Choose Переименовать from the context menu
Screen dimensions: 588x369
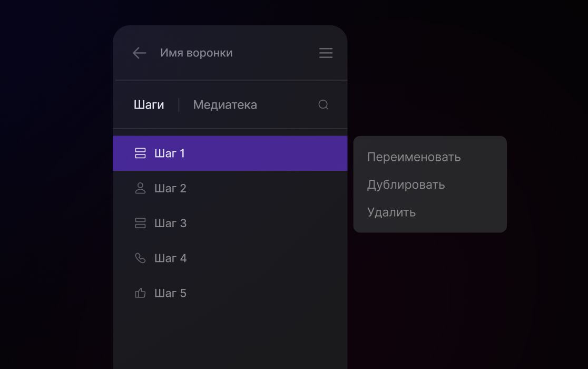[x=414, y=157]
